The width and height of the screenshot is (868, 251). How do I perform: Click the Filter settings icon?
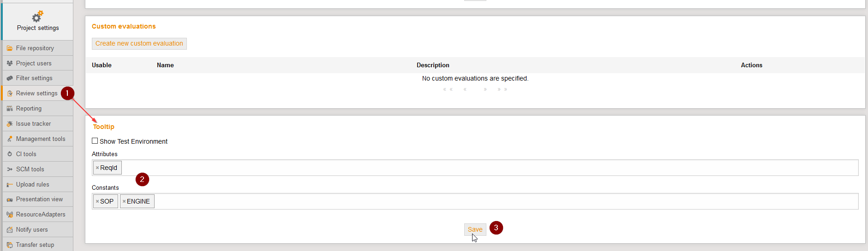10,78
